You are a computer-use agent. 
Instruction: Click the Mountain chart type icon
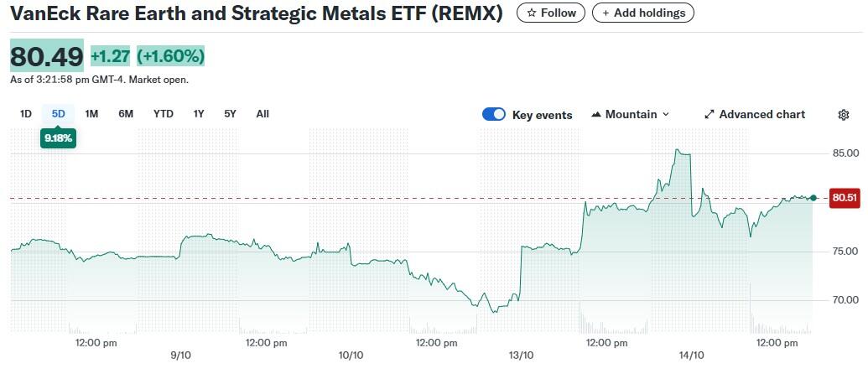596,115
